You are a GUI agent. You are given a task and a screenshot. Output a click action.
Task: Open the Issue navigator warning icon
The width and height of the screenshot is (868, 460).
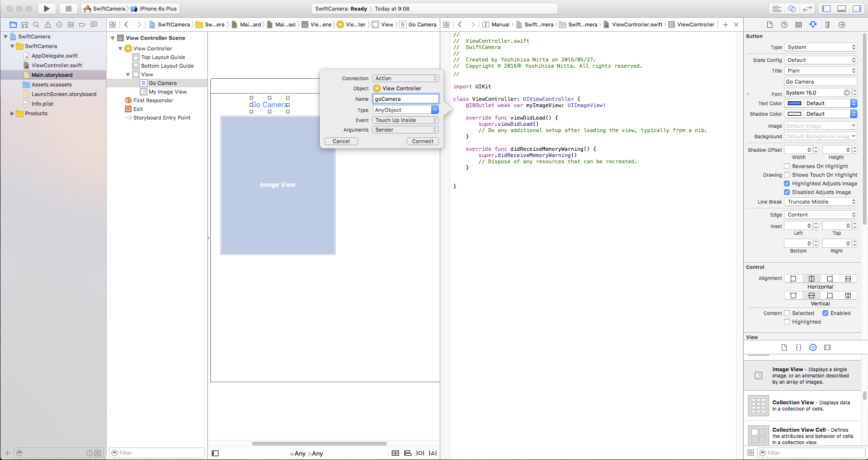48,24
